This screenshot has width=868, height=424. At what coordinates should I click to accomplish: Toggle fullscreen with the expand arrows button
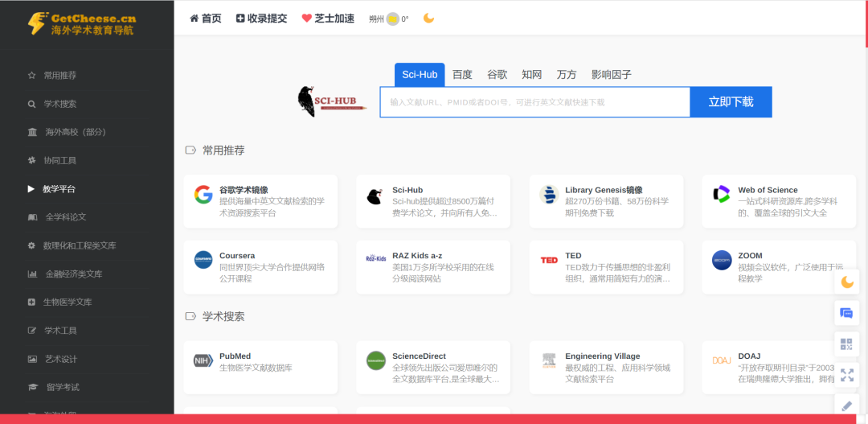click(847, 375)
